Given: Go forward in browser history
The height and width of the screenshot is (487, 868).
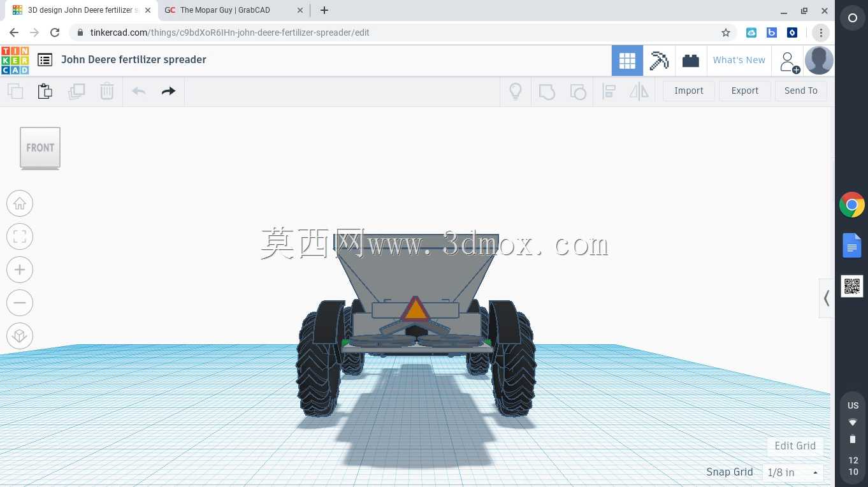Looking at the screenshot, I should (x=34, y=33).
